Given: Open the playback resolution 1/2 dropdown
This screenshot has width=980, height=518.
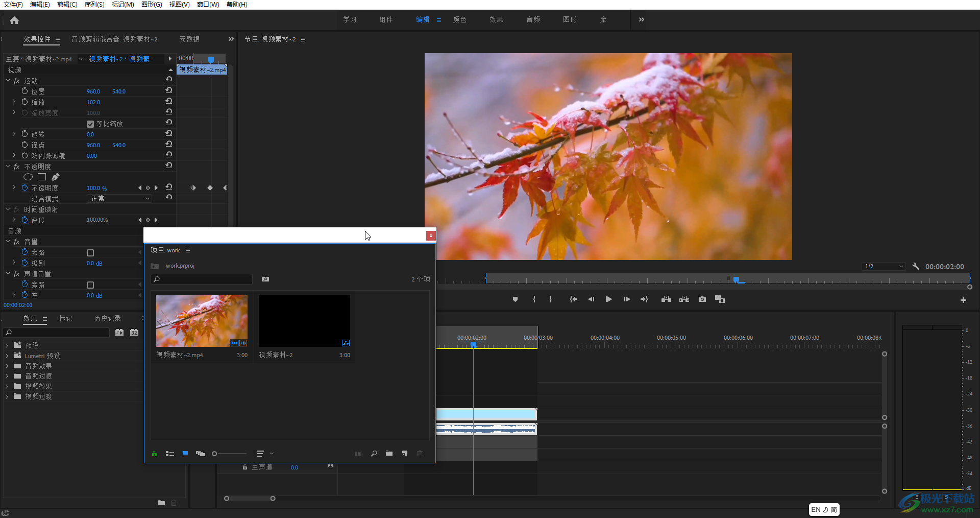Looking at the screenshot, I should [884, 266].
